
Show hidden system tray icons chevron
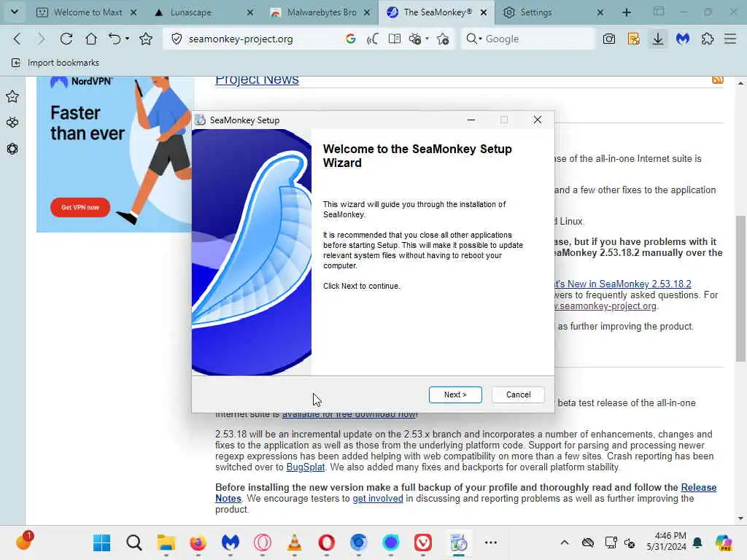coord(565,542)
